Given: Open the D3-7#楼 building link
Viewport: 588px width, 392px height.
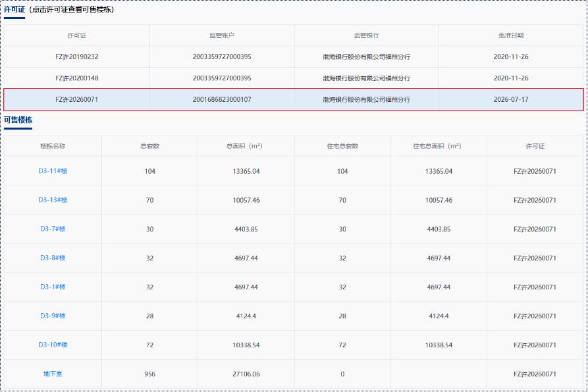Looking at the screenshot, I should coord(53,229).
